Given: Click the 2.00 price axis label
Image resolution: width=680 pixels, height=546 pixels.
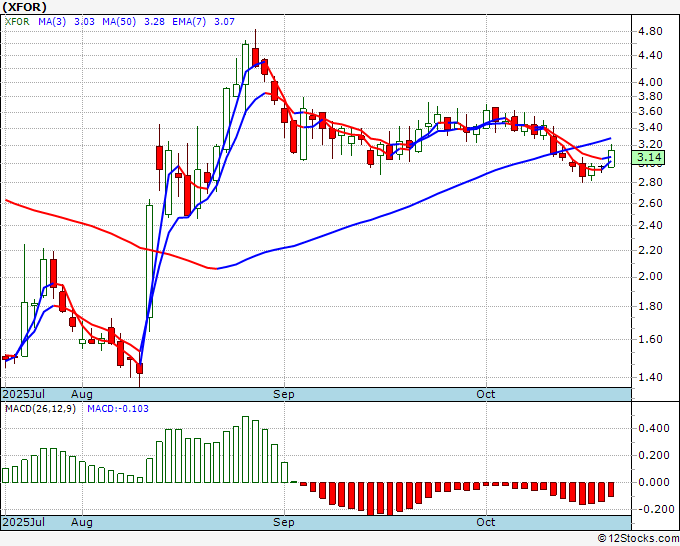Looking at the screenshot, I should pyautogui.click(x=649, y=276).
